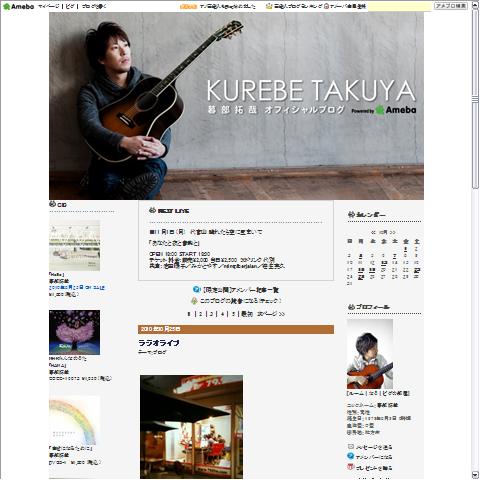
Task: Click the blue Amember articles icon
Action: click(197, 289)
